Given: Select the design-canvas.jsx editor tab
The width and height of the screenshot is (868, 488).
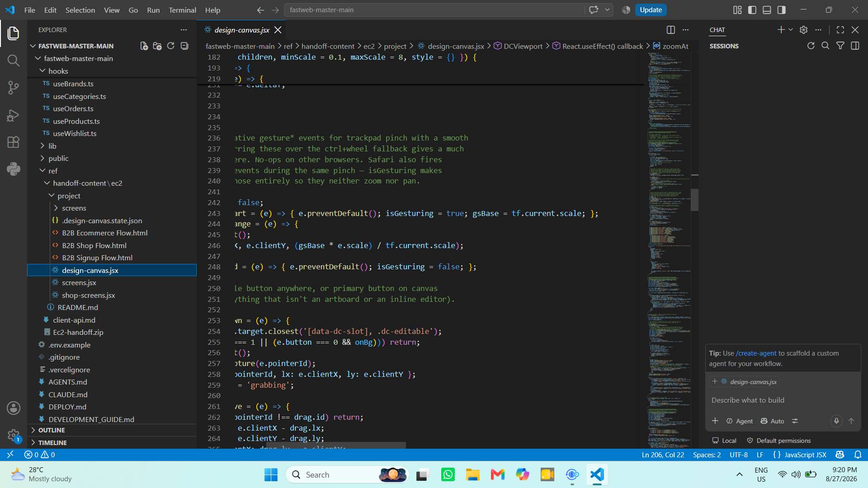Looking at the screenshot, I should pos(242,30).
